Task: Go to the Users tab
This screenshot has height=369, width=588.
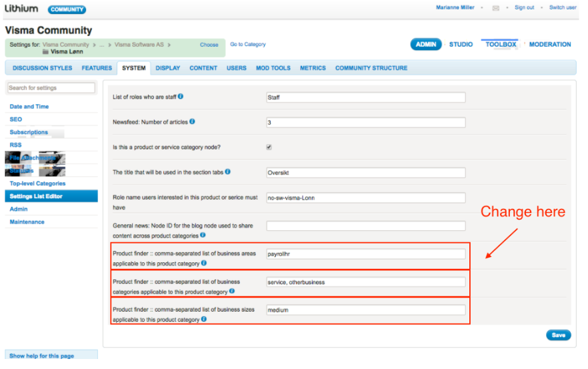Action: click(x=236, y=68)
